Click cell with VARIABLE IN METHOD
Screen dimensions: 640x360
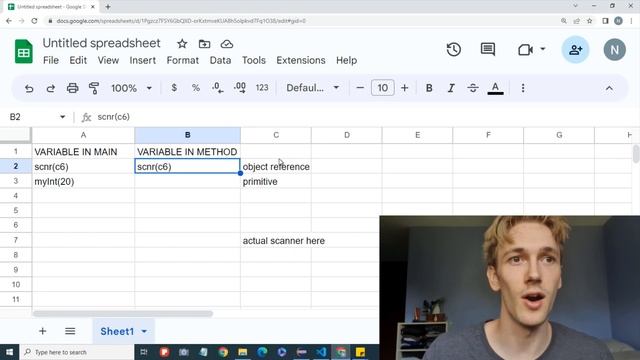187,152
